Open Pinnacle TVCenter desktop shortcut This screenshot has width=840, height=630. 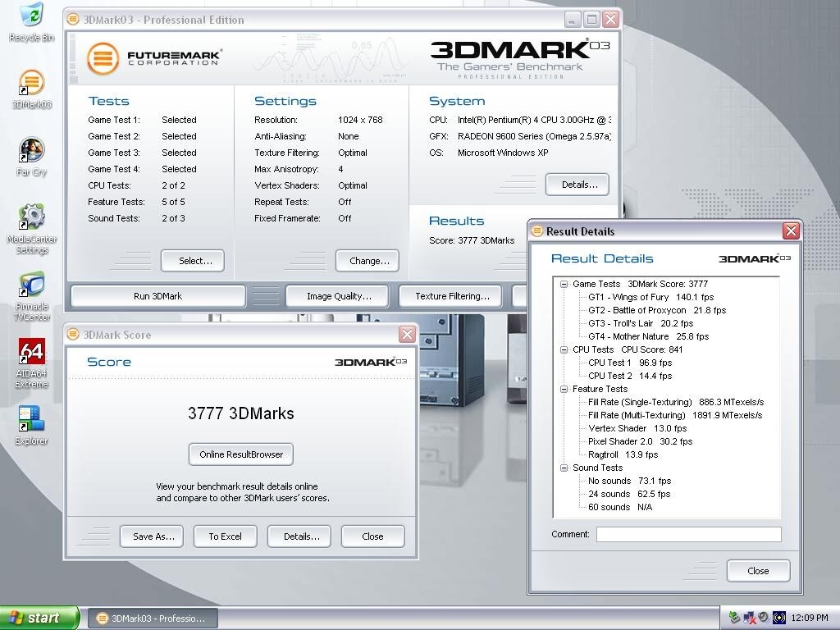(x=32, y=296)
